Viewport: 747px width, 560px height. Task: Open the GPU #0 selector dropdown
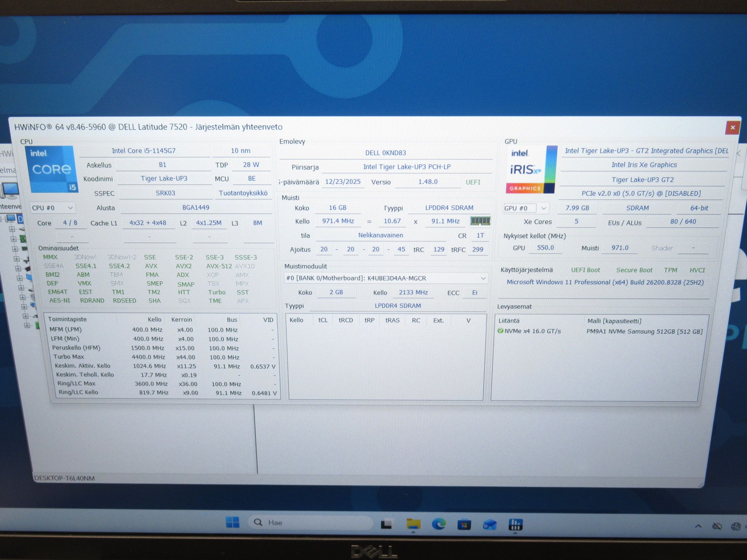tap(526, 208)
